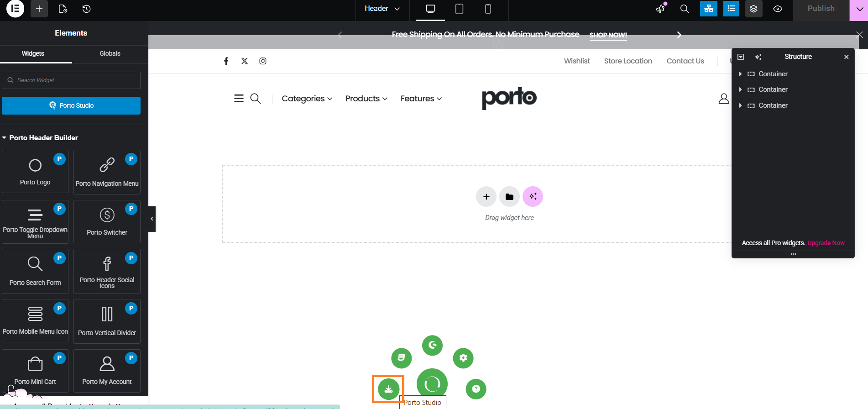Toggle preview changes eye icon

pyautogui.click(x=778, y=9)
